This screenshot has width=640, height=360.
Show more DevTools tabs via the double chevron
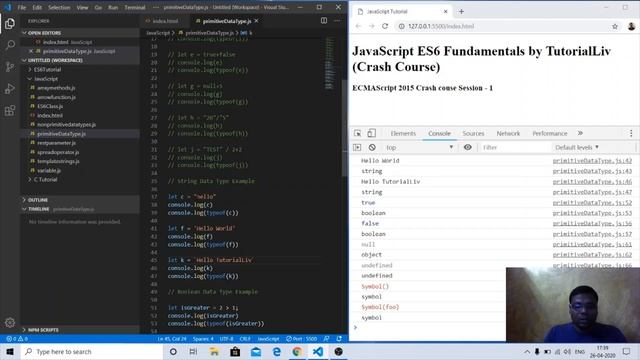click(x=580, y=133)
